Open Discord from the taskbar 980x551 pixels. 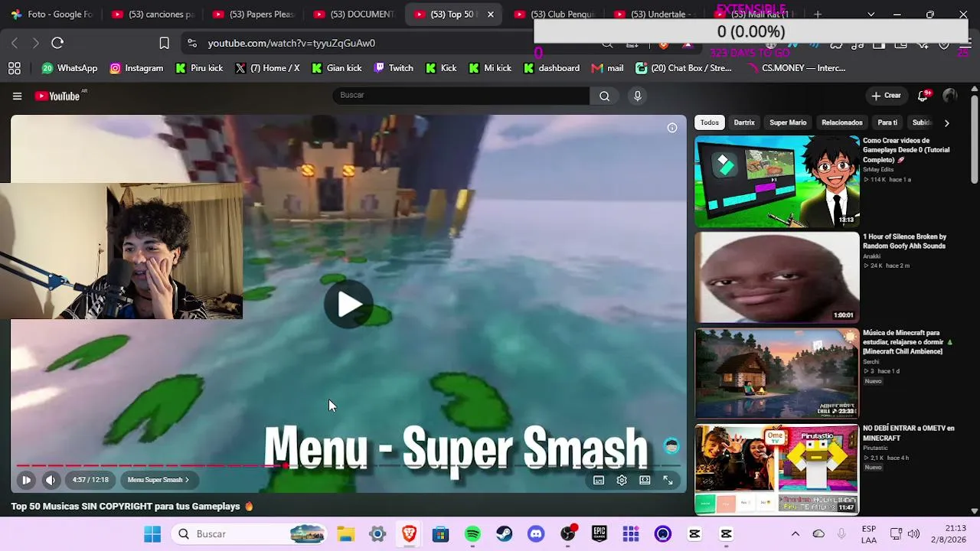tap(536, 534)
